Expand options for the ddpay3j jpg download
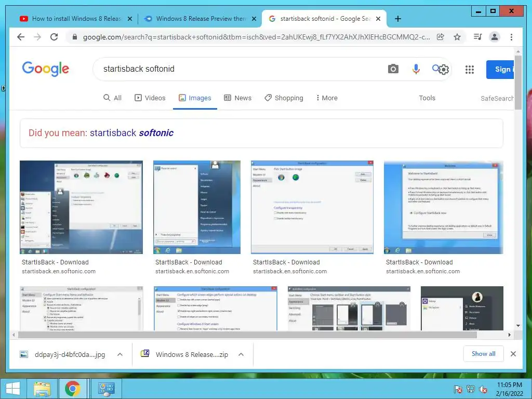The height and width of the screenshot is (399, 532). pyautogui.click(x=120, y=354)
